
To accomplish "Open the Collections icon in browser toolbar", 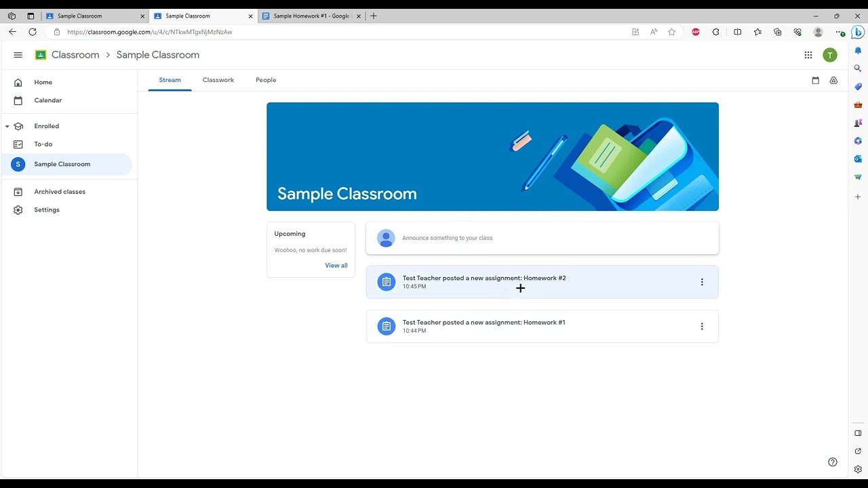I will (x=778, y=32).
